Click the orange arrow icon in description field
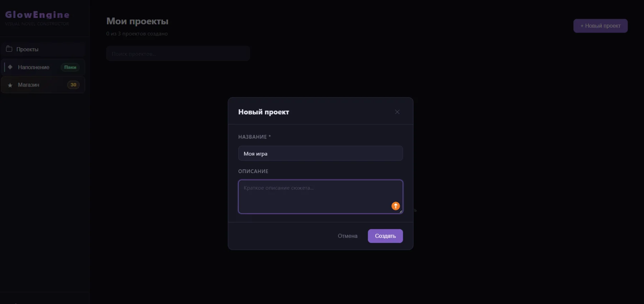The height and width of the screenshot is (304, 644). (x=395, y=206)
